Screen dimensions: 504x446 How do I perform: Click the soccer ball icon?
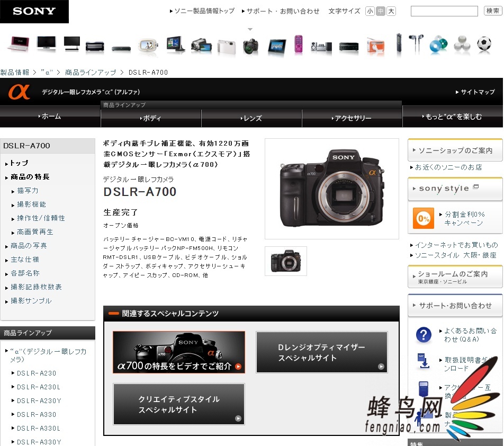coord(484,43)
